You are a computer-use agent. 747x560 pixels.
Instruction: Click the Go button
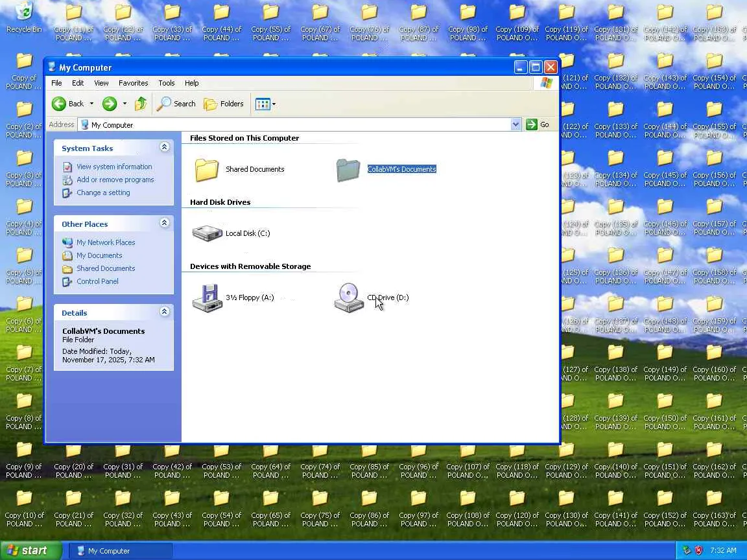coord(538,124)
